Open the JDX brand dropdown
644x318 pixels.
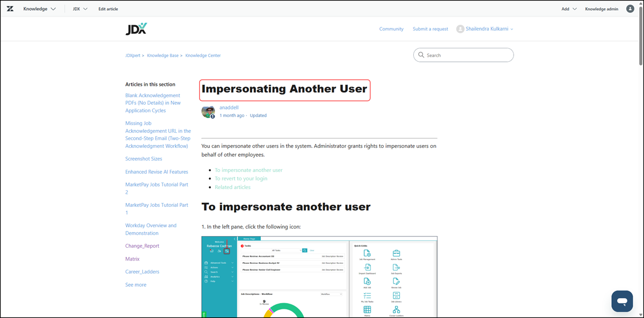(80, 9)
